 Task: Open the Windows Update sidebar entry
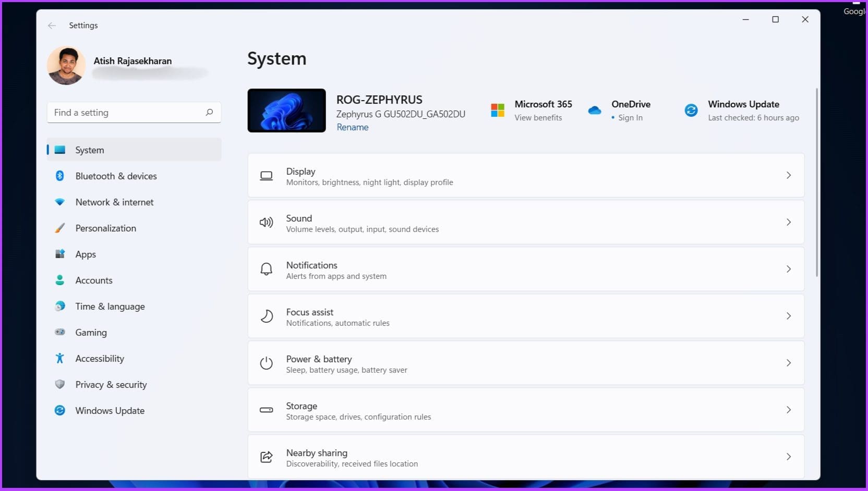click(x=110, y=410)
